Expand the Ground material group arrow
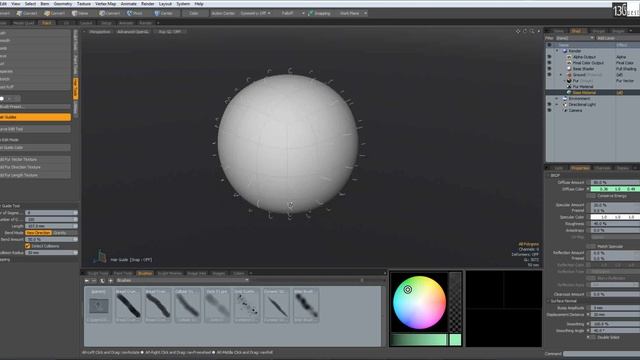 click(561, 75)
